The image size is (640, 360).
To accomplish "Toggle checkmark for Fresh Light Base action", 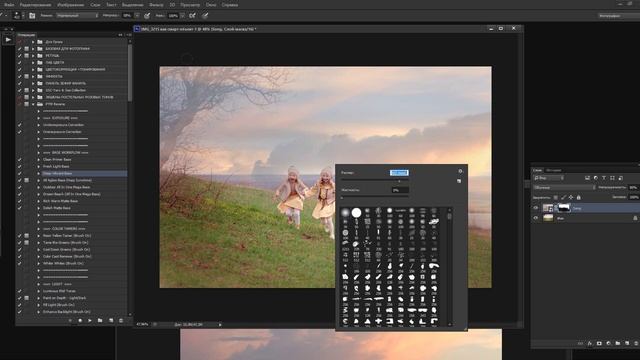I will coord(20,167).
